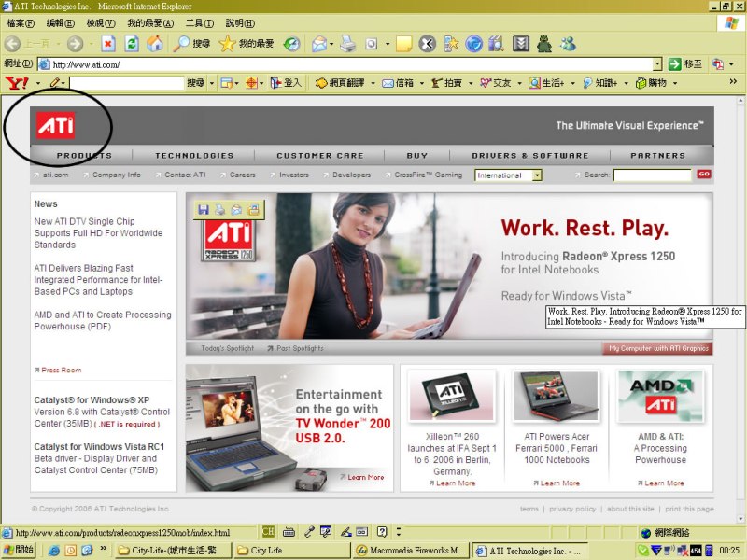Click the red crosshair icon in Yahoo toolbar
The width and height of the screenshot is (747, 560).
coord(251,83)
